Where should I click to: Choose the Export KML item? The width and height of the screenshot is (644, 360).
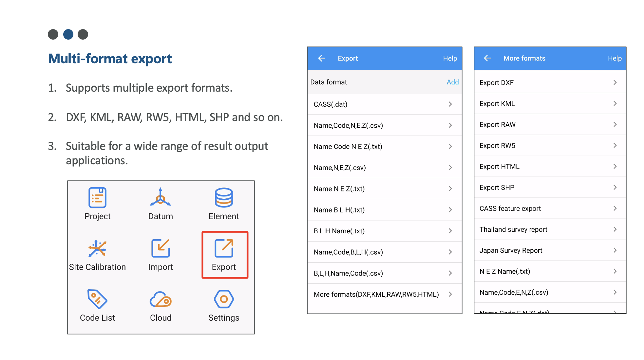(497, 104)
